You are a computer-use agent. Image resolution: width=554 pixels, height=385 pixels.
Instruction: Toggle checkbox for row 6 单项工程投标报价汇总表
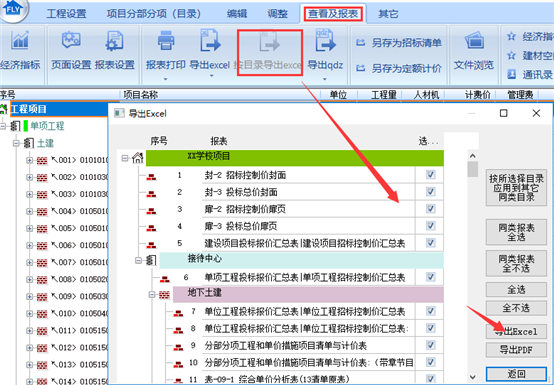[431, 277]
